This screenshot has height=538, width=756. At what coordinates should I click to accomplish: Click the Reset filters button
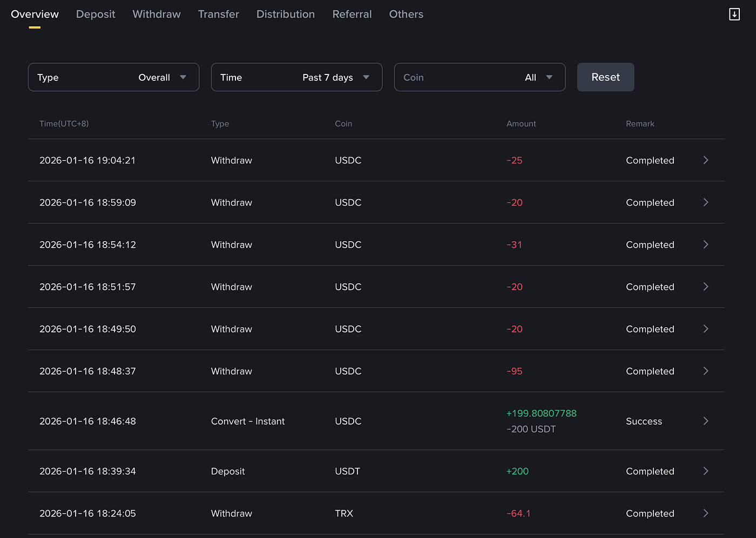(x=605, y=77)
